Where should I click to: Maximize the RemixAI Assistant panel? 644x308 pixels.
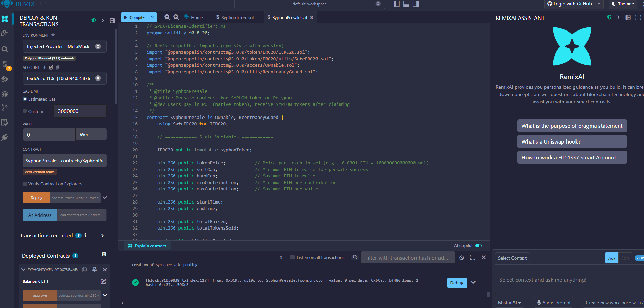(638, 17)
